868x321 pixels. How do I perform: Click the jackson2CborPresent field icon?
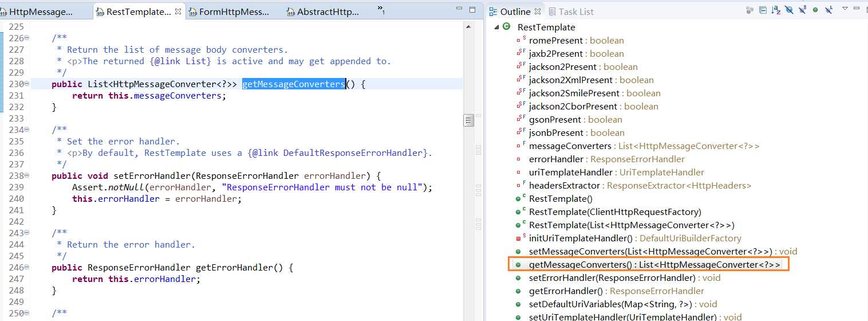520,106
